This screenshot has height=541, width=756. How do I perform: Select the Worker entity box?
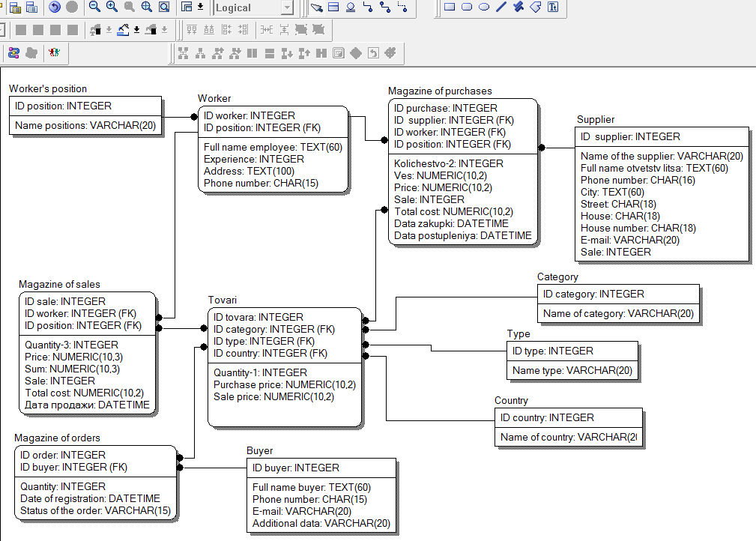point(273,149)
